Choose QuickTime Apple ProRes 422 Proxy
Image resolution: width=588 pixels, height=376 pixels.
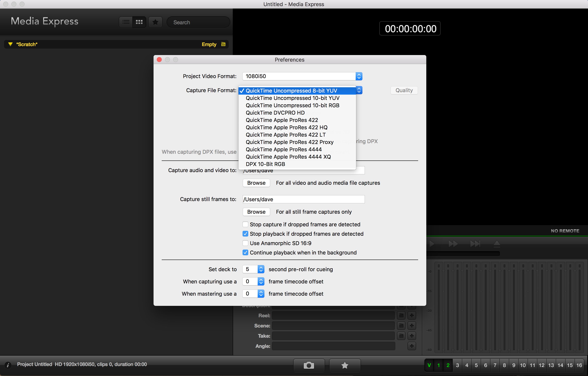tap(297, 142)
